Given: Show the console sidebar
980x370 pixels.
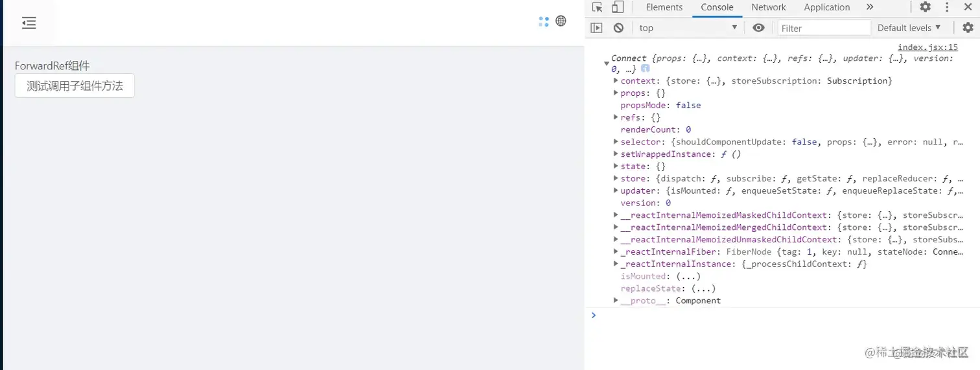Looking at the screenshot, I should click(597, 28).
